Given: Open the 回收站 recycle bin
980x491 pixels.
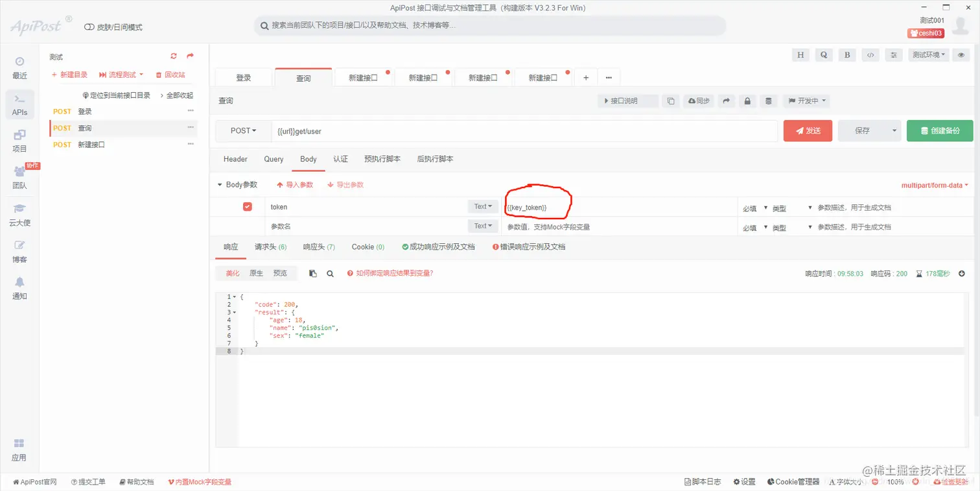Looking at the screenshot, I should click(170, 75).
